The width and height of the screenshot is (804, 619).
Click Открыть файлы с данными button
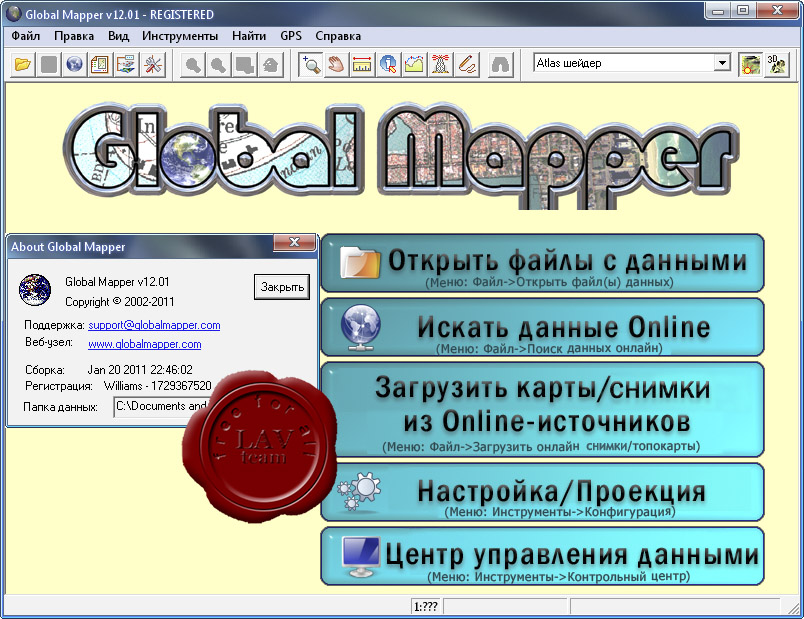[542, 264]
